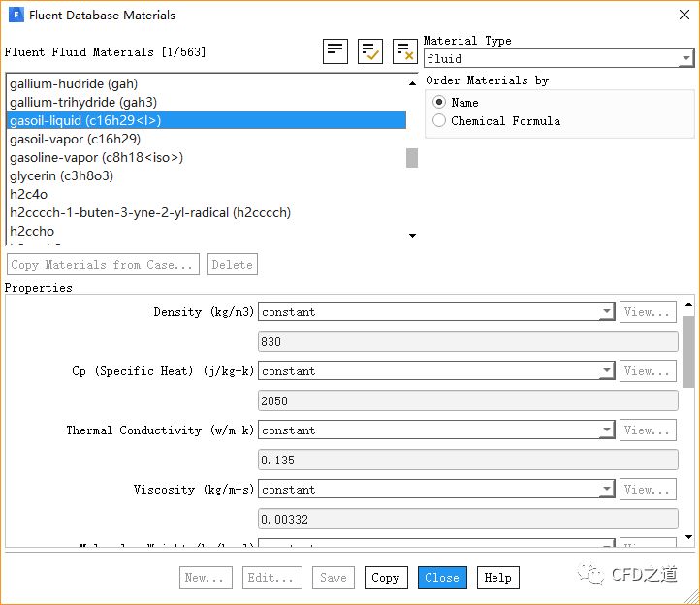Viewport: 700px width, 605px height.
Task: Select the Name ordering radio button
Action: [440, 102]
